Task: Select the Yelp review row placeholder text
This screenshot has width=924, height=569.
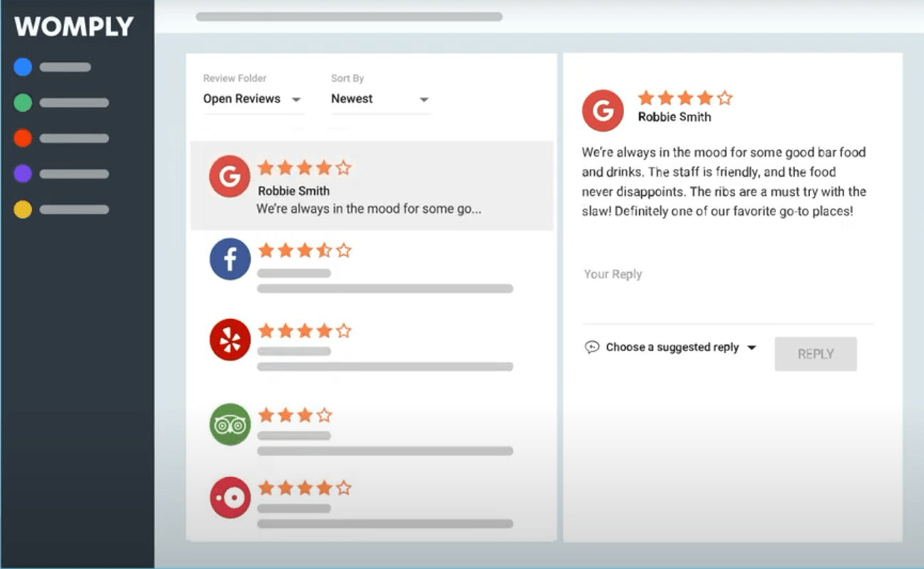Action: (x=385, y=359)
